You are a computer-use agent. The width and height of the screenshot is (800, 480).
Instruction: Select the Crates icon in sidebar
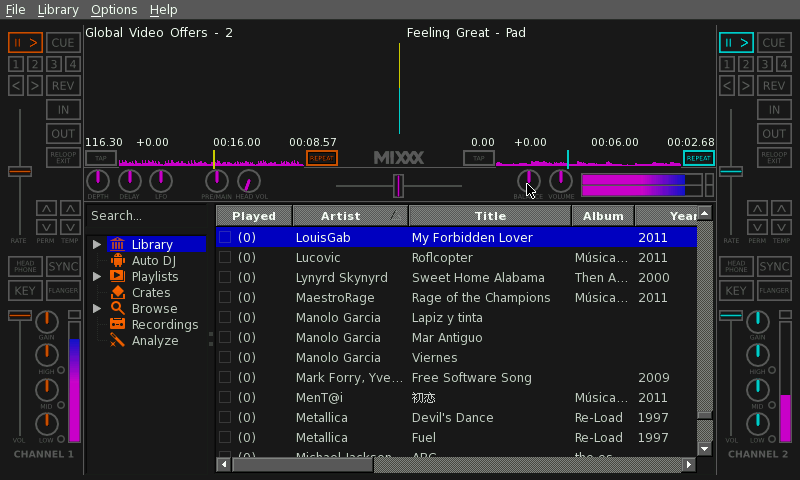pyautogui.click(x=118, y=293)
